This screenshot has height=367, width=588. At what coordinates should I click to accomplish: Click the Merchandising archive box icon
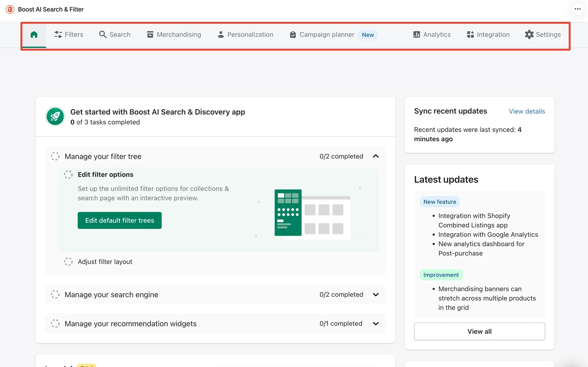coord(150,35)
